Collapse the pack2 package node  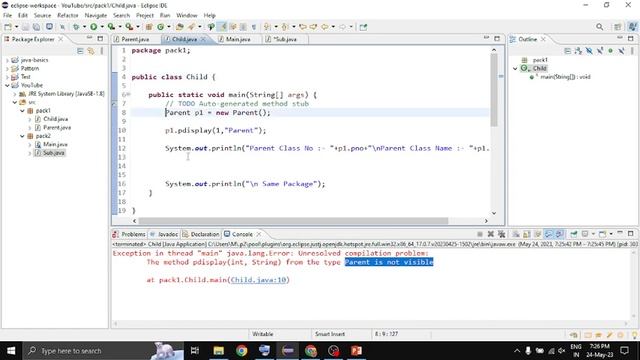pos(22,136)
